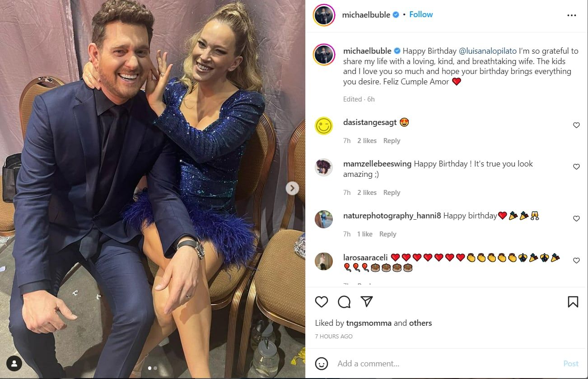Open comments via the speech bubble icon
Image resolution: width=588 pixels, height=379 pixels.
(344, 301)
